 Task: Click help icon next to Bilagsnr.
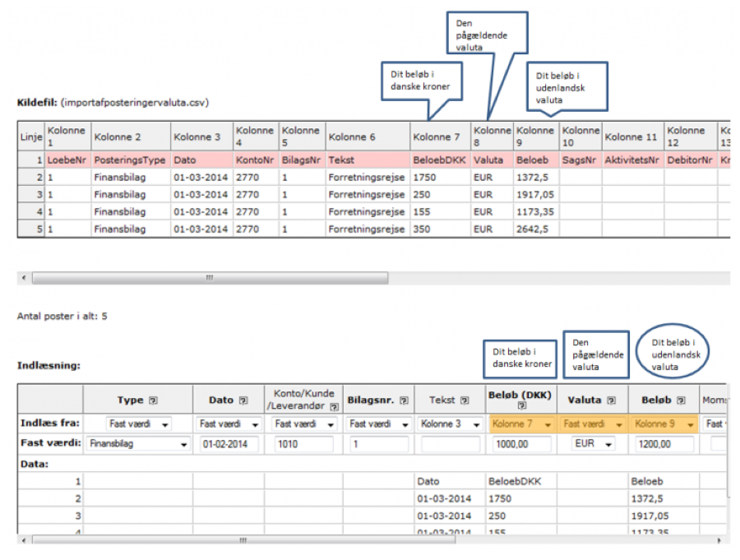pos(405,400)
